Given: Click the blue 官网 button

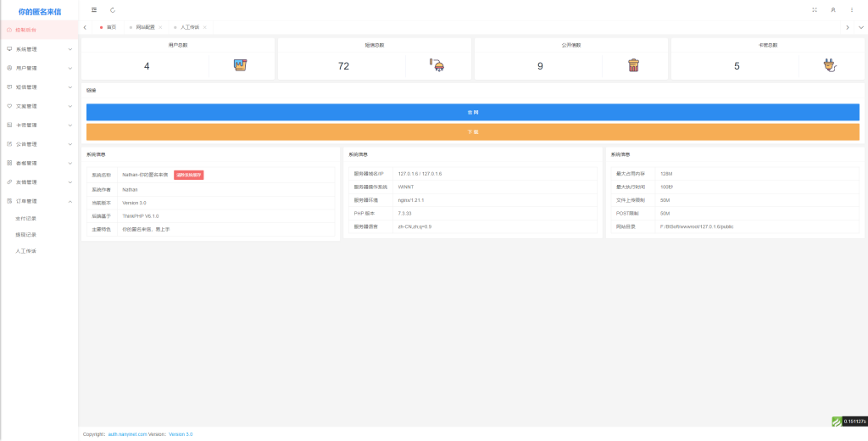Looking at the screenshot, I should [x=473, y=112].
